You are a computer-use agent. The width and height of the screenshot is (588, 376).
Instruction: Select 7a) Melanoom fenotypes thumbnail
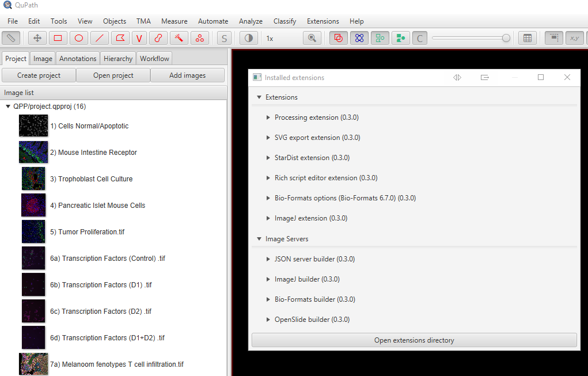(33, 364)
